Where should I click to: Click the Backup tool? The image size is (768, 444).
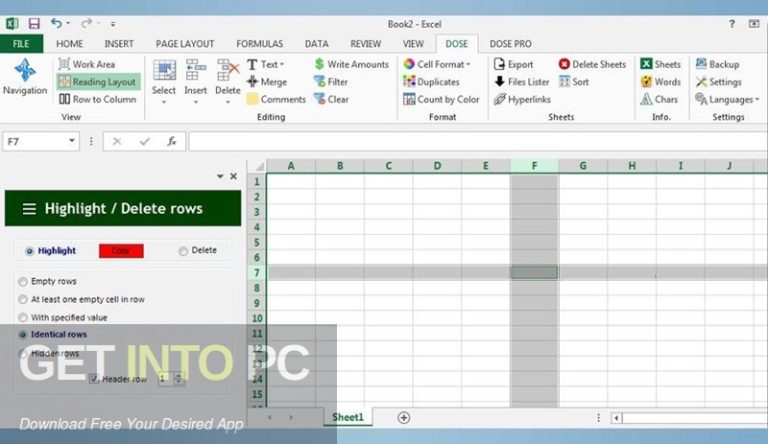point(718,64)
